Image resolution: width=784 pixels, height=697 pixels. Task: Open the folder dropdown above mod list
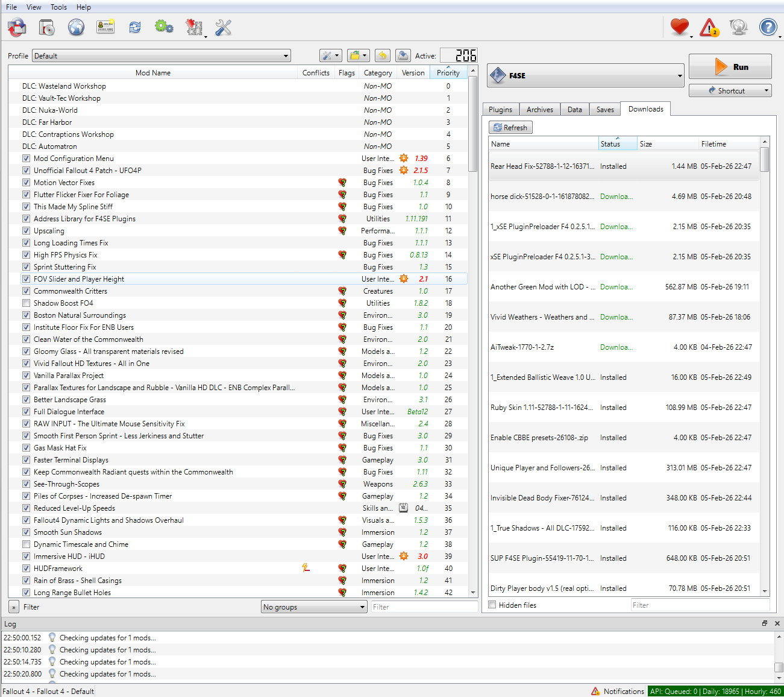coord(358,56)
